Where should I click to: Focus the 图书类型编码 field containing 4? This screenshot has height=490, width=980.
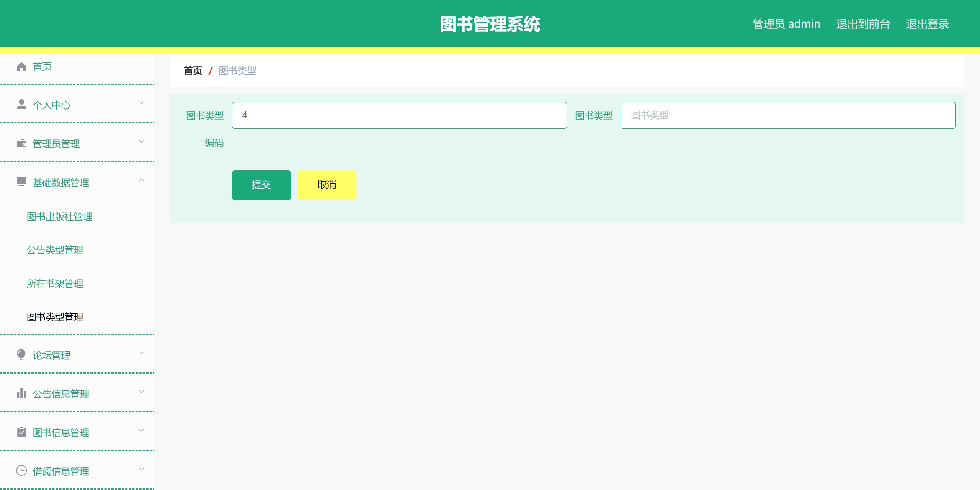click(399, 115)
